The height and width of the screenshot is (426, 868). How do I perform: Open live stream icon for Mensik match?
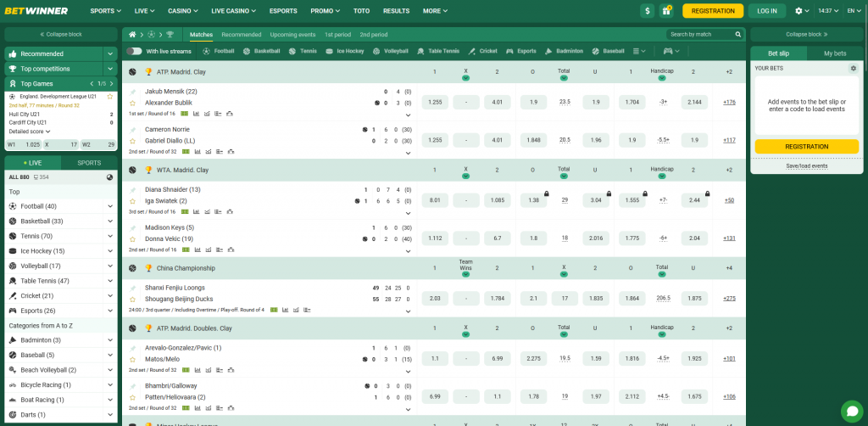(184, 114)
